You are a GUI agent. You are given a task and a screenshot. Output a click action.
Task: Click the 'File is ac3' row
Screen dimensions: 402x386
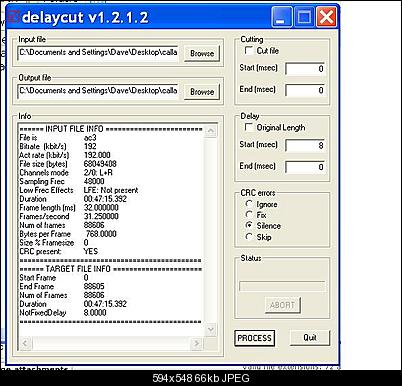[58, 137]
